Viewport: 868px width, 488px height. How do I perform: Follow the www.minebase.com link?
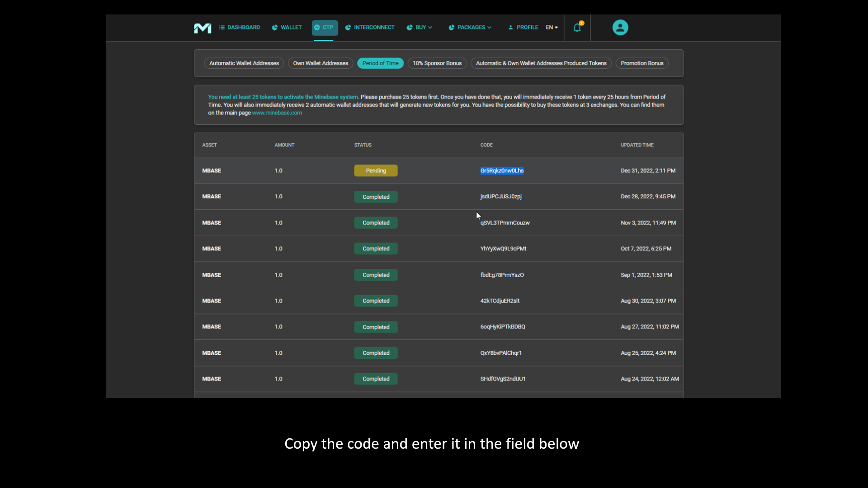pyautogui.click(x=277, y=113)
